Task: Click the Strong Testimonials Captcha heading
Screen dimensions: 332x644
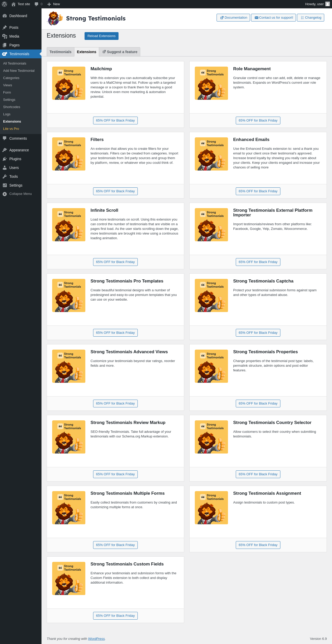Action: [263, 281]
